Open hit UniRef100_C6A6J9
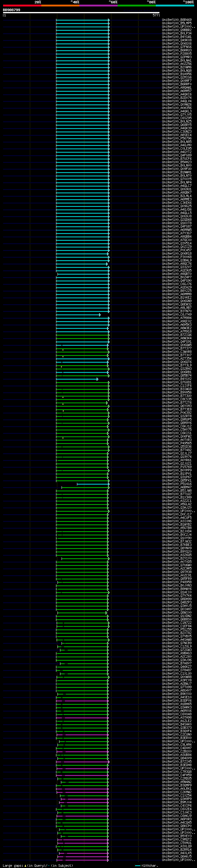Viewport: 197px width, 868px height. [177, 816]
